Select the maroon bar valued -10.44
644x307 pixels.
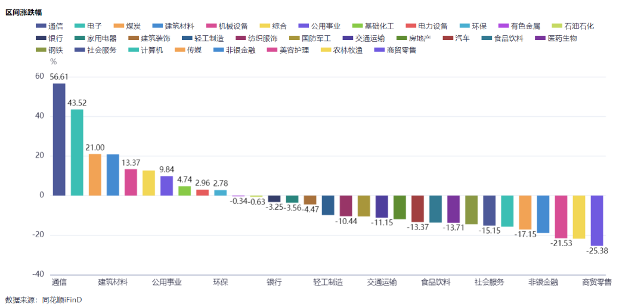coord(346,206)
